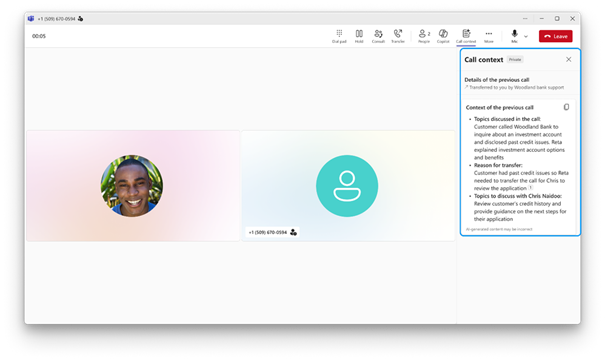The image size is (605, 361).
Task: Select the caller's teal avatar tile
Action: click(x=347, y=186)
